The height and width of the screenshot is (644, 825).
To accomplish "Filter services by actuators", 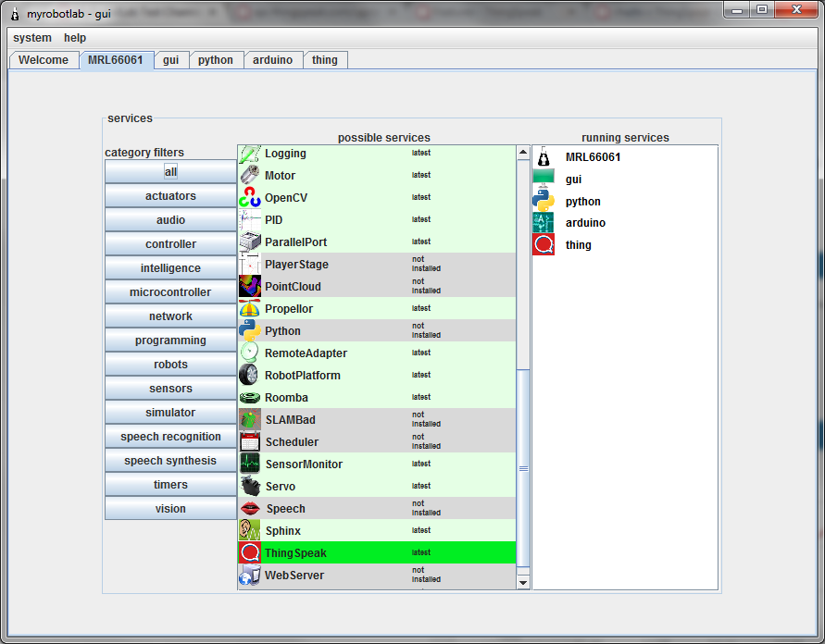I will pos(170,196).
